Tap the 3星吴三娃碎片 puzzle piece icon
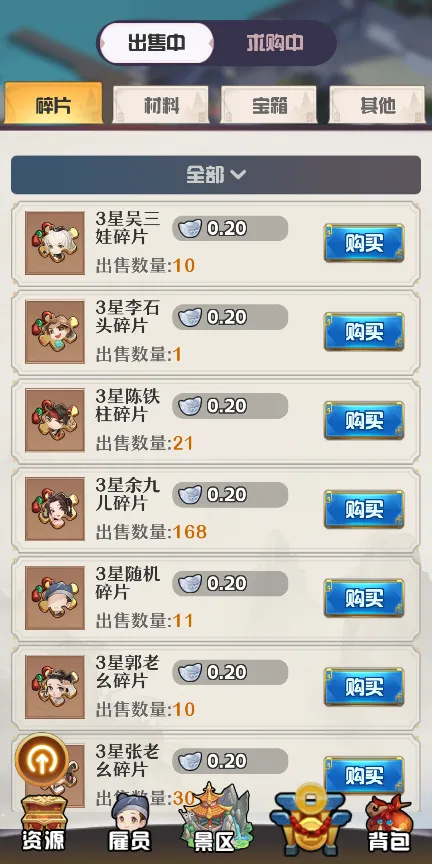The height and width of the screenshot is (864, 432). [x=55, y=243]
